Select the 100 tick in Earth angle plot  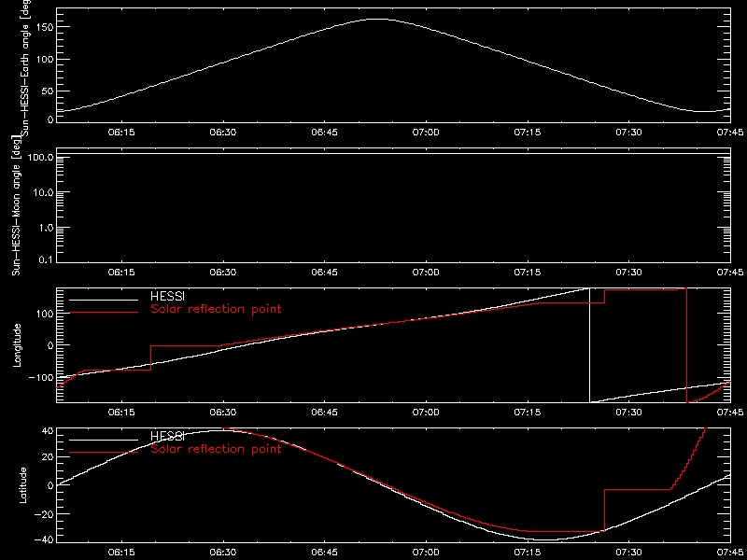(x=44, y=59)
